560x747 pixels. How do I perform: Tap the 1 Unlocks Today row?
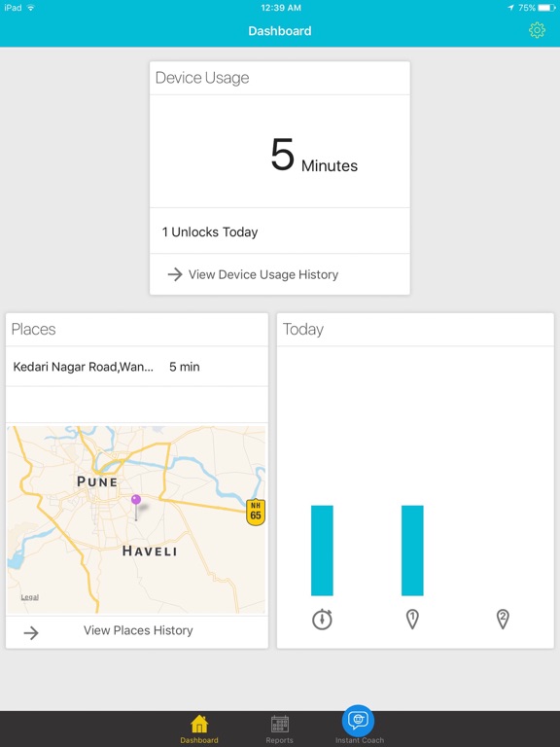pyautogui.click(x=280, y=232)
